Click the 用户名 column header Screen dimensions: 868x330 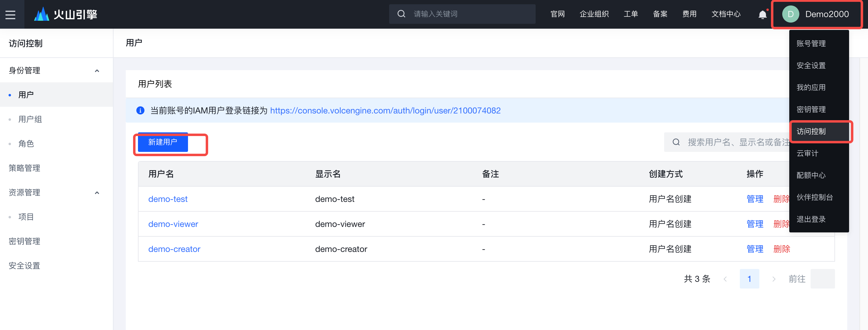[x=161, y=174]
